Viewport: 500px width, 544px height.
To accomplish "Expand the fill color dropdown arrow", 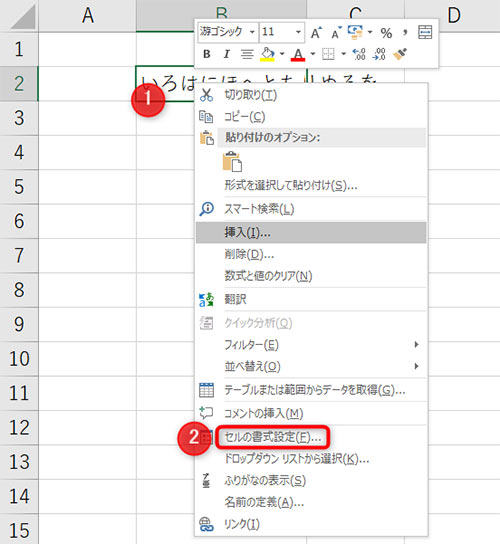I will 282,54.
